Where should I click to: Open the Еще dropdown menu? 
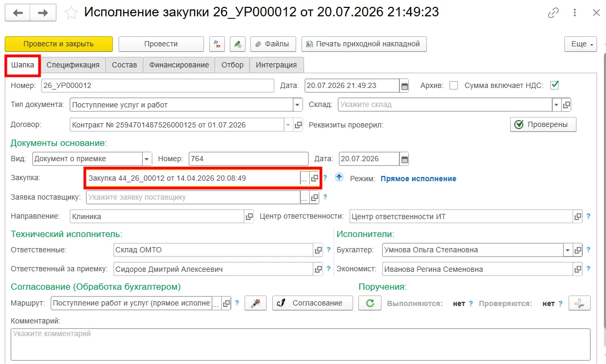[x=581, y=44]
